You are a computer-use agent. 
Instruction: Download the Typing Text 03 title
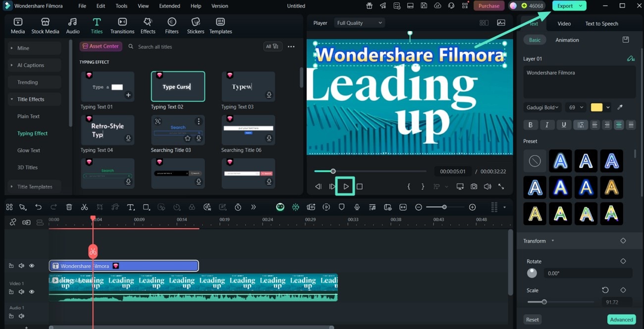[269, 94]
